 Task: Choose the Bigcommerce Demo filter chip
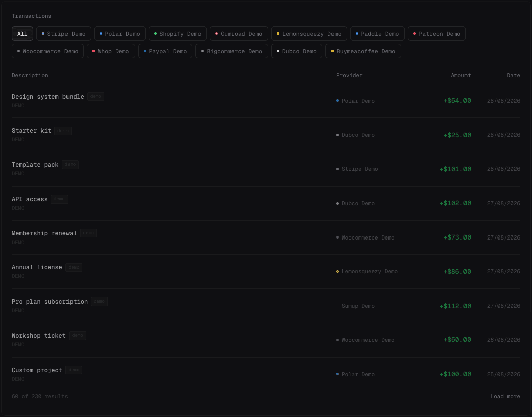pos(232,51)
